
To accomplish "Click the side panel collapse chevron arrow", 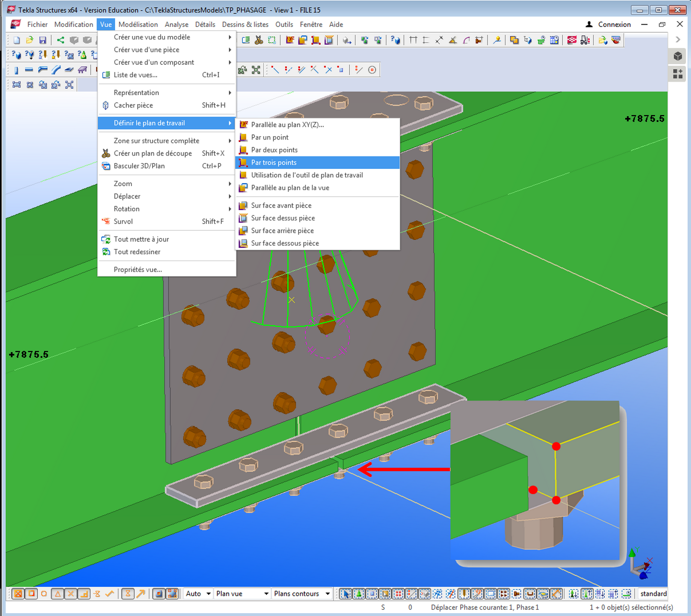I will 678,40.
